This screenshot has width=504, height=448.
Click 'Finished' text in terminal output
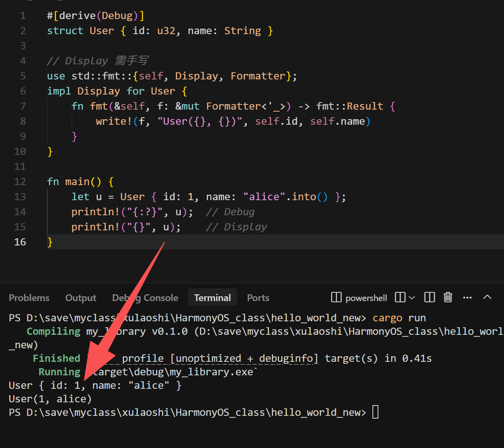(x=56, y=358)
